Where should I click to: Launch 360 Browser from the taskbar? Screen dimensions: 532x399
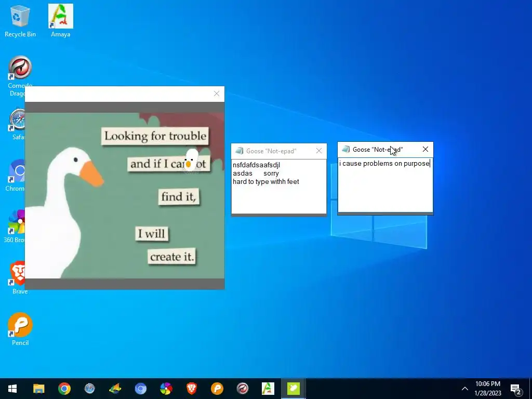[166, 389]
